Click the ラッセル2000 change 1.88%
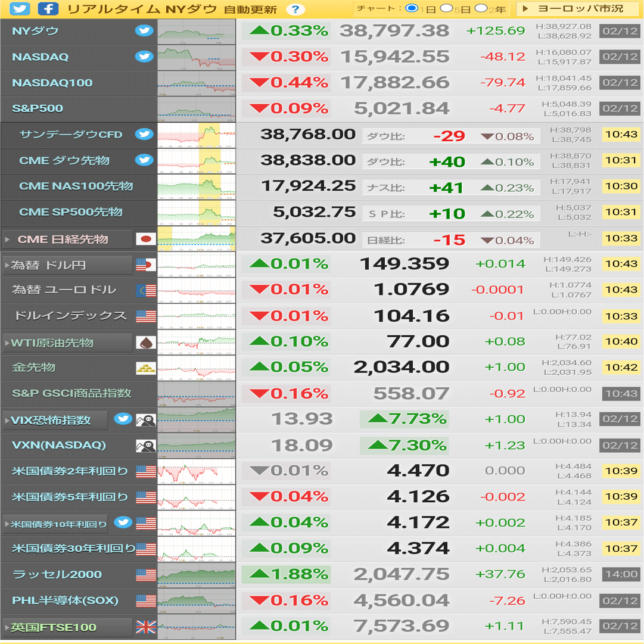This screenshot has width=644, height=644. [x=286, y=574]
